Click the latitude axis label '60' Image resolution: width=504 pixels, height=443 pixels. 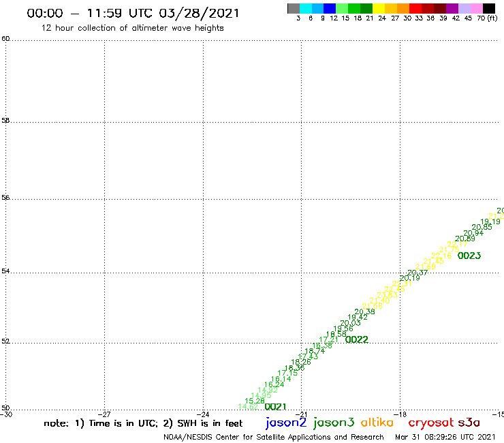click(x=5, y=39)
